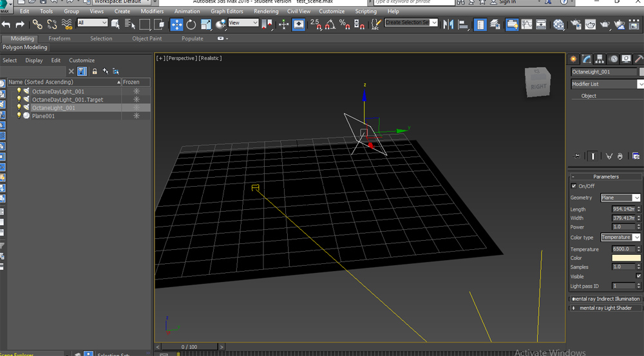
Task: Open the Customize menu in Scene Explorer
Action: pos(82,61)
